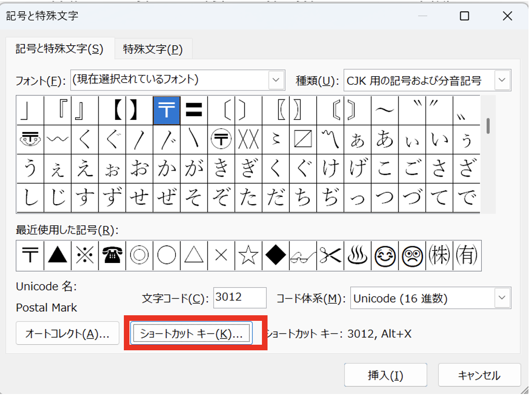532x397 pixels.
Task: Choose the hot springs symbol in recent symbols
Action: [357, 255]
